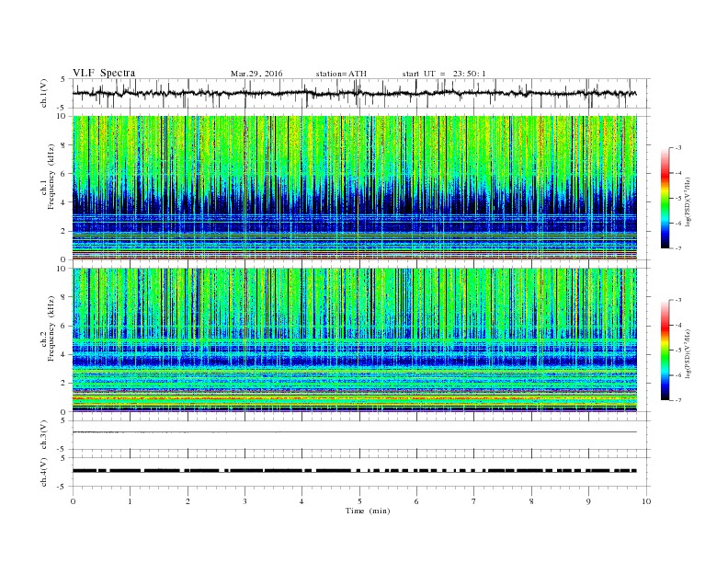The width and height of the screenshot is (728, 563).
Task: Click the "-7" label on ch.2 color bar
Action: [678, 400]
